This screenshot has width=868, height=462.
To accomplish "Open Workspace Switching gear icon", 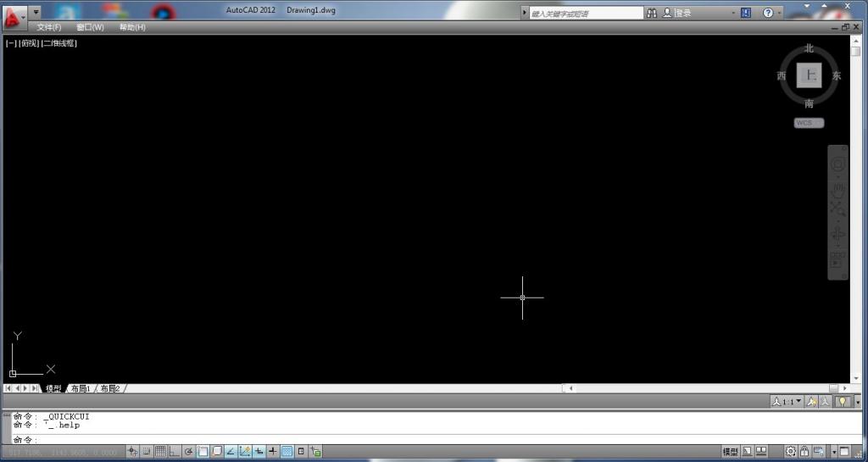I will click(791, 452).
